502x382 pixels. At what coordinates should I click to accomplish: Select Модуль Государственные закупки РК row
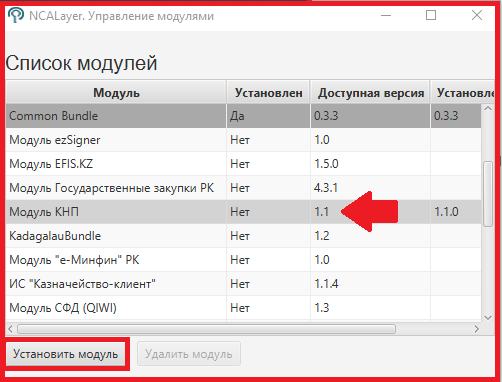(243, 188)
